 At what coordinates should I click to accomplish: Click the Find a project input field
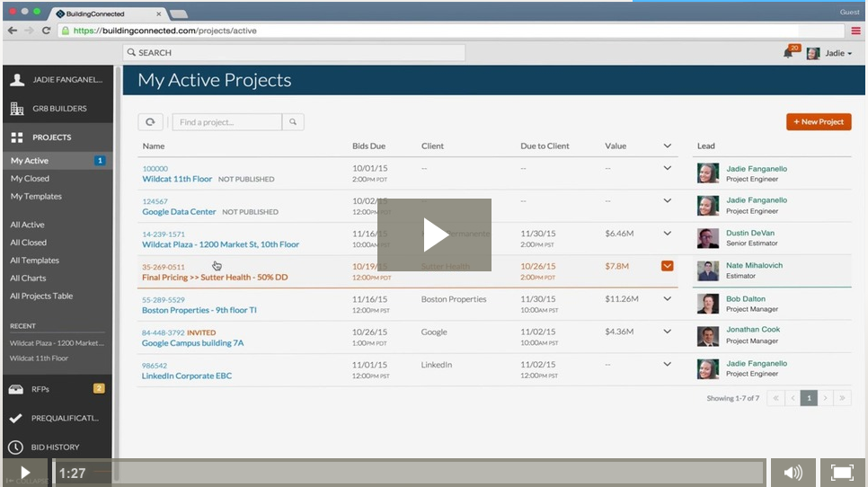coord(227,122)
